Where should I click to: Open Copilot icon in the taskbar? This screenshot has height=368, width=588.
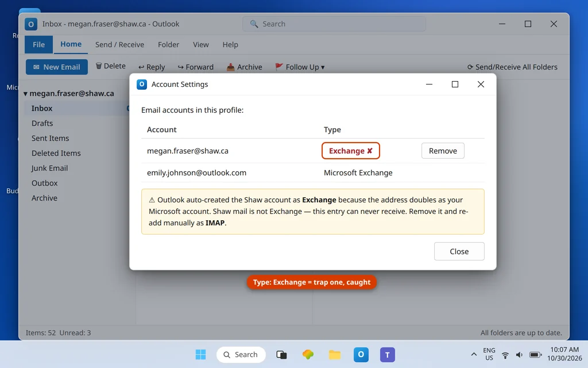tap(308, 354)
